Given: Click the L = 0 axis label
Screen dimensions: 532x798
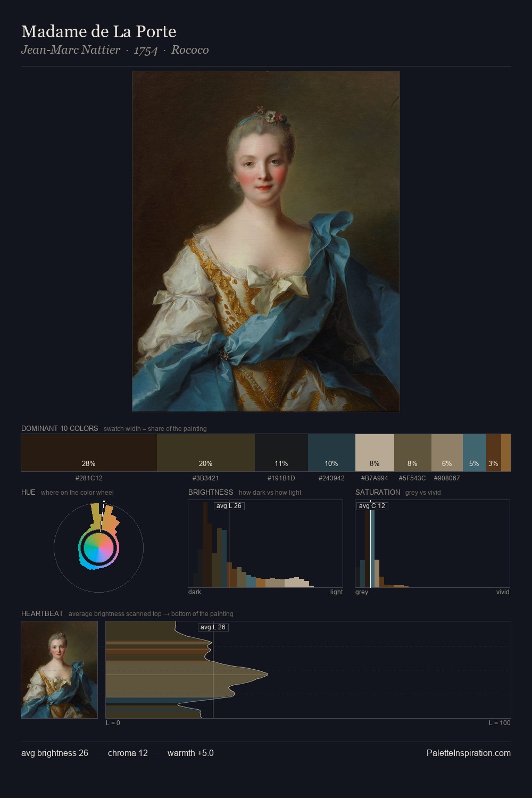Looking at the screenshot, I should click(x=113, y=723).
